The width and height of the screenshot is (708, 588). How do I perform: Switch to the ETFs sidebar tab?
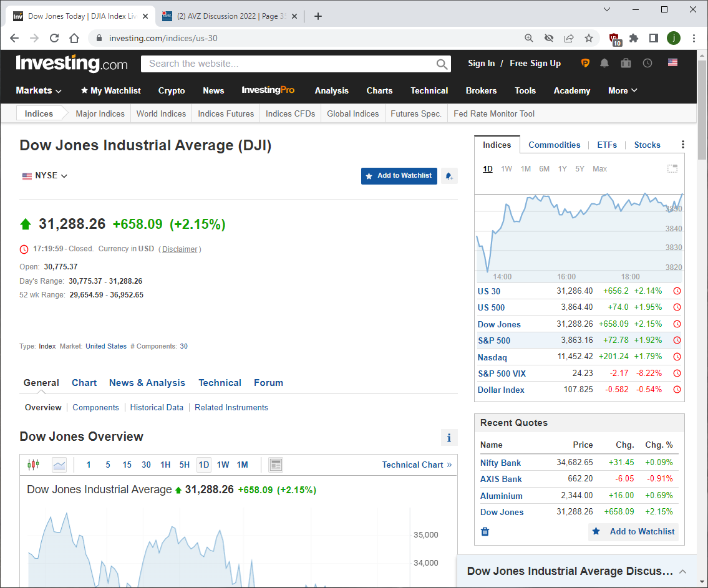[x=607, y=145]
